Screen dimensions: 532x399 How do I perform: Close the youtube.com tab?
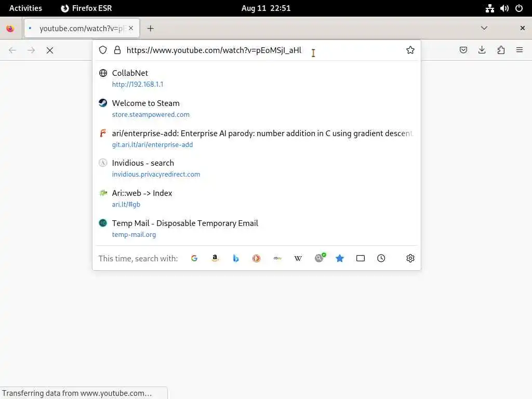coord(131,28)
